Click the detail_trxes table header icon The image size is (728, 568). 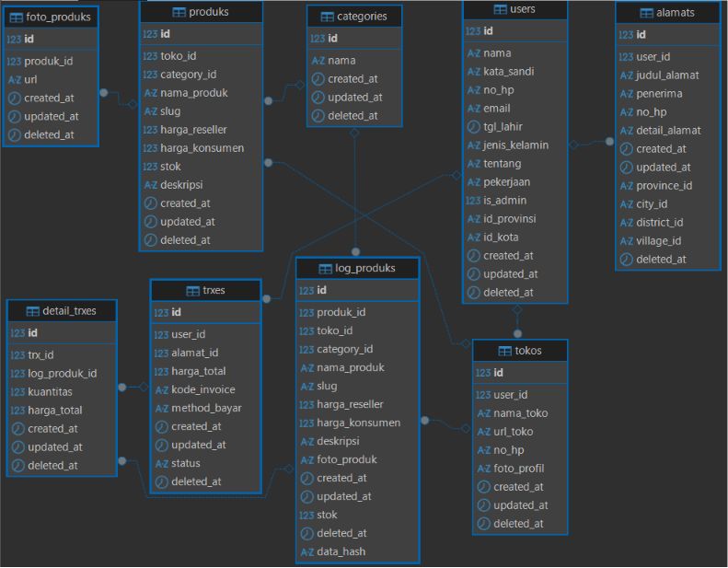(32, 311)
